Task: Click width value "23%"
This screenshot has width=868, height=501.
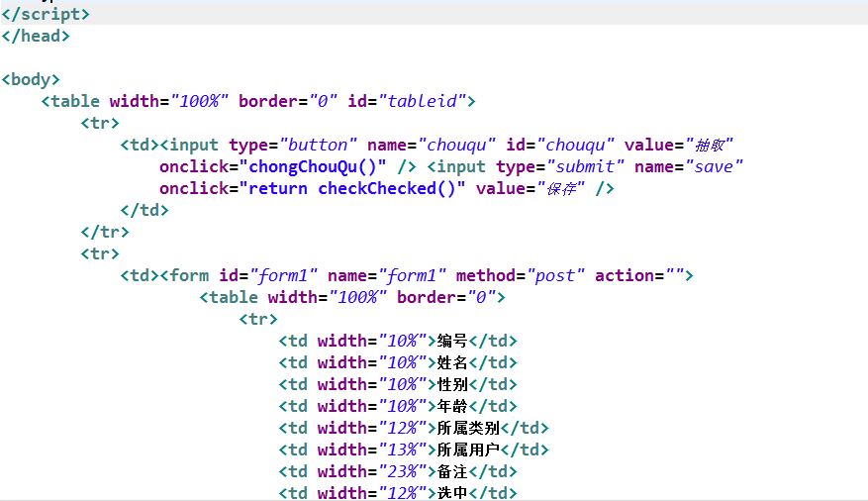Action: pyautogui.click(x=403, y=471)
